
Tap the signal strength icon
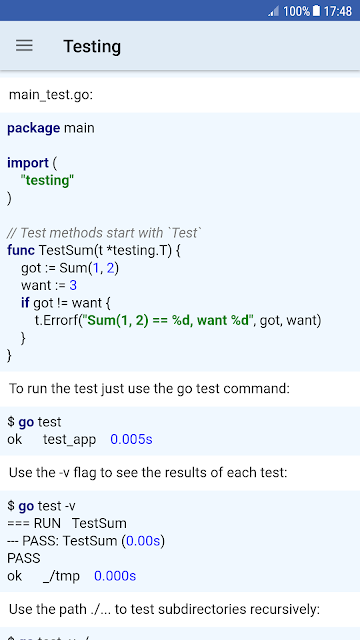[273, 11]
